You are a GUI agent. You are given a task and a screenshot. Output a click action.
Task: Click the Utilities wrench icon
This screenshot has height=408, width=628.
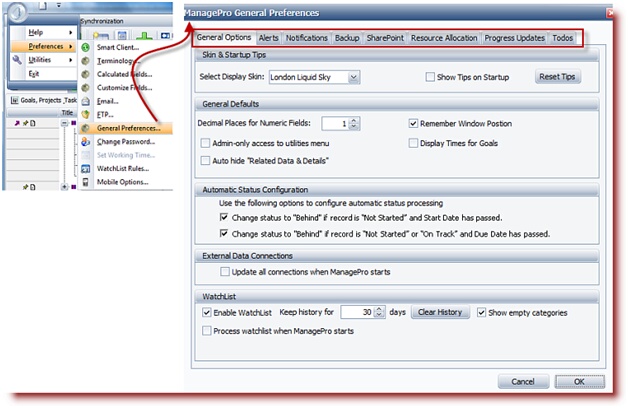[17, 60]
